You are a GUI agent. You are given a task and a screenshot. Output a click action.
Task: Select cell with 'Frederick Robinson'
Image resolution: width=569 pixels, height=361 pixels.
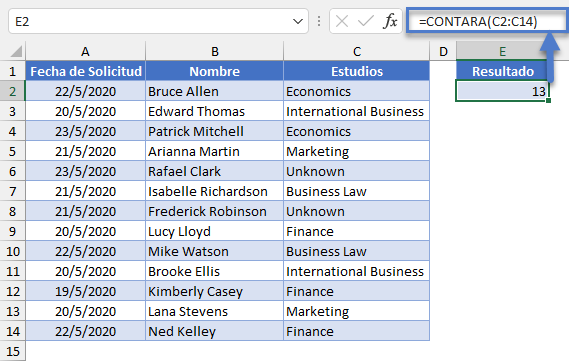click(x=214, y=211)
